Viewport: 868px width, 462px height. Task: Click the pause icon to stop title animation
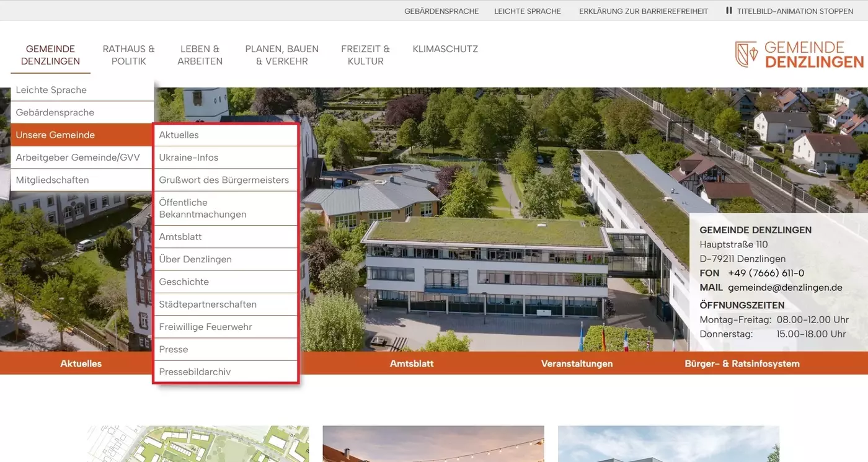point(728,11)
